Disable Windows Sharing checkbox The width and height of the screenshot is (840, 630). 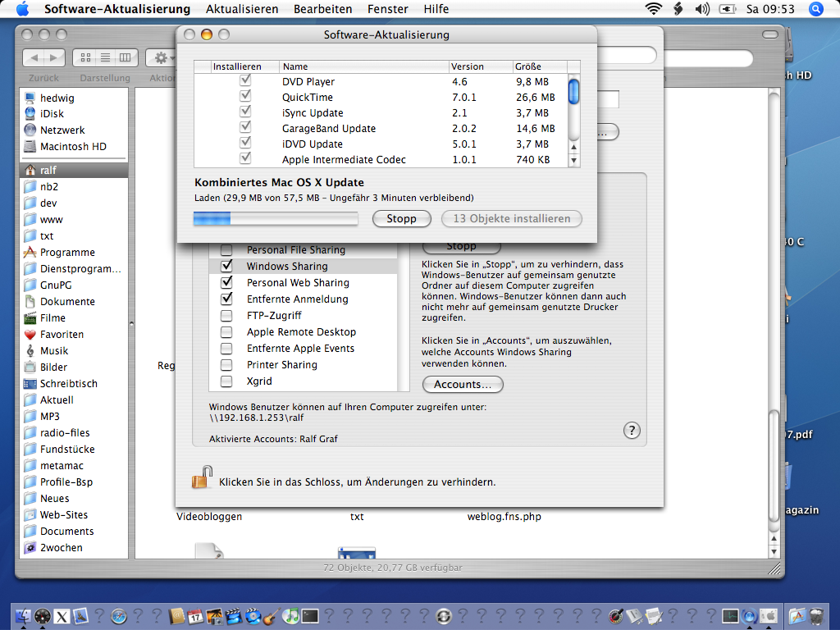(x=226, y=267)
